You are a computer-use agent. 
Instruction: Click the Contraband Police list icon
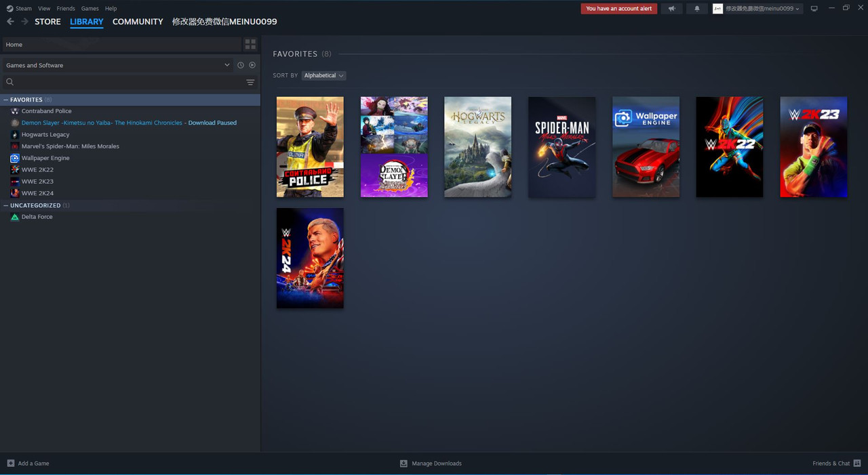(x=15, y=111)
